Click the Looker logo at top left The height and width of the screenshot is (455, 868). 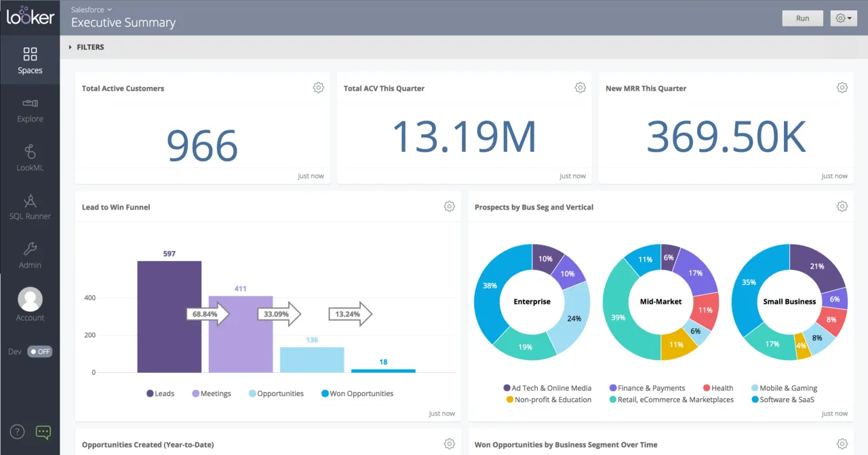coord(30,18)
